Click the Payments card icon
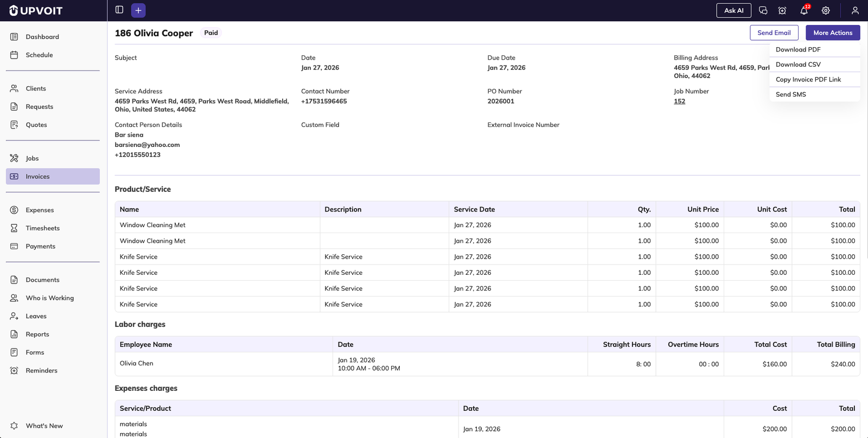Viewport: 868px width, 438px height. (14, 246)
